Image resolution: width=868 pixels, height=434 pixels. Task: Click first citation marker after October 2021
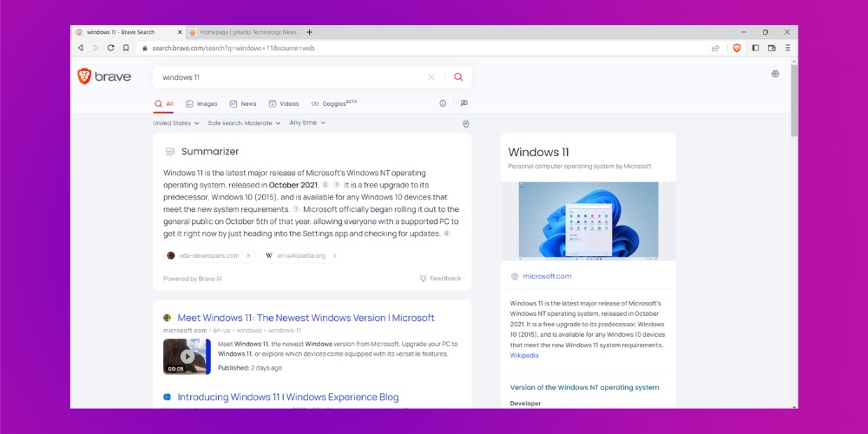tap(325, 185)
